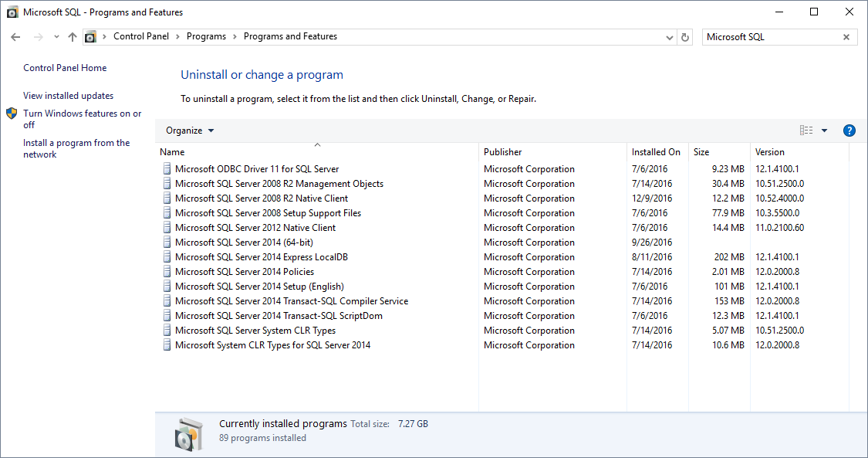Select Microsoft ODBC Driver 11 for SQL Server
Image resolution: width=868 pixels, height=458 pixels.
[257, 169]
